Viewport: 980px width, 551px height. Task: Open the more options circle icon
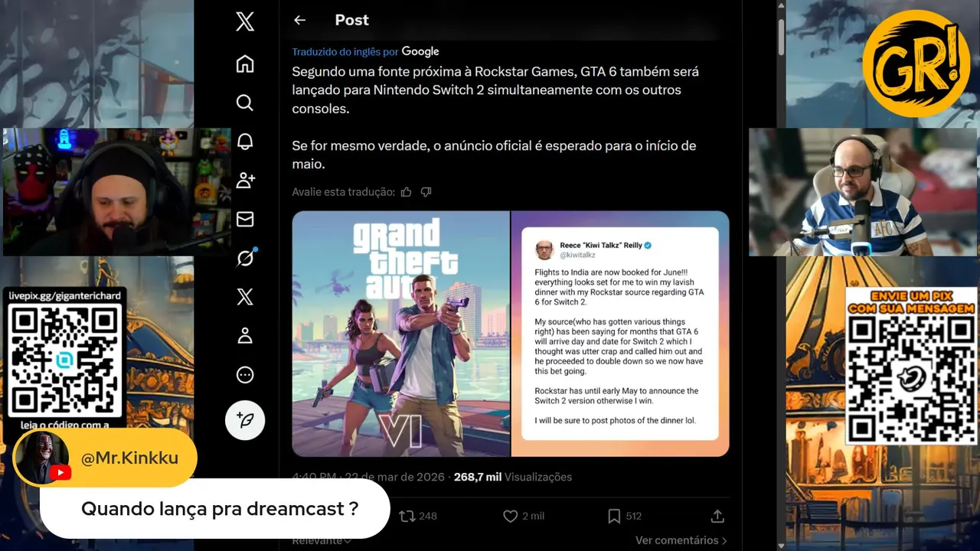[245, 375]
